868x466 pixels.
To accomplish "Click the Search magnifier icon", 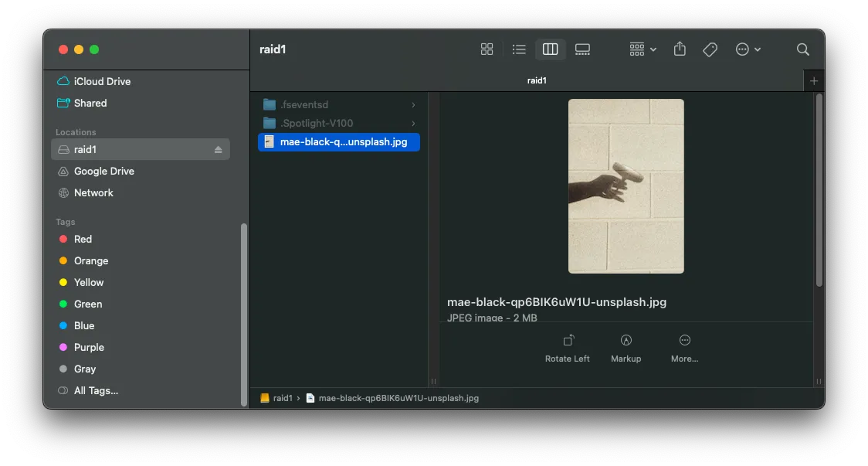I will pos(802,49).
